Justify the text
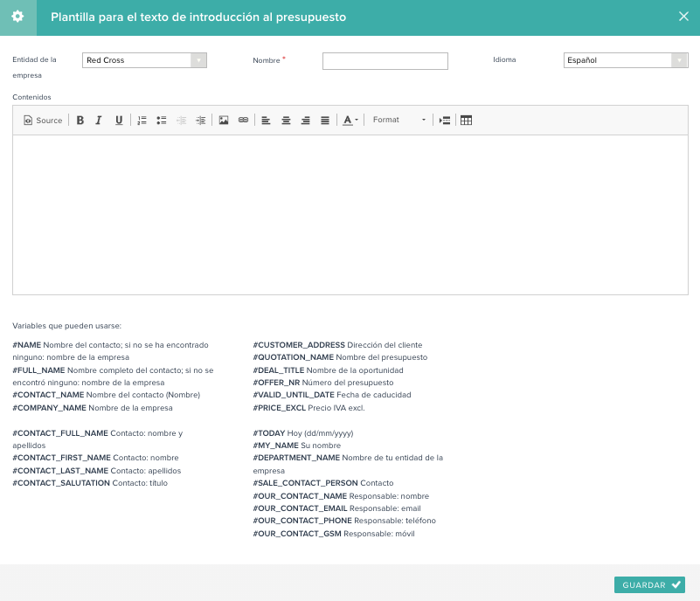700x601 pixels. (325, 120)
